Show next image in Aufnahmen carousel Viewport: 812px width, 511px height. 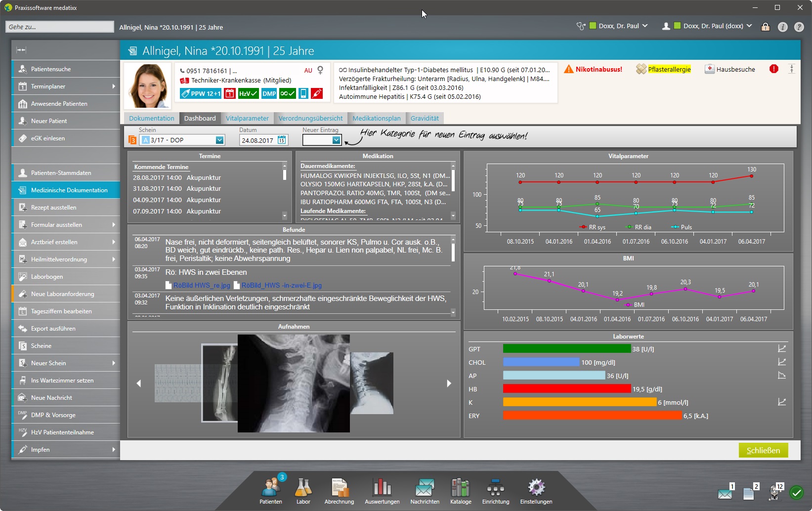(x=449, y=383)
